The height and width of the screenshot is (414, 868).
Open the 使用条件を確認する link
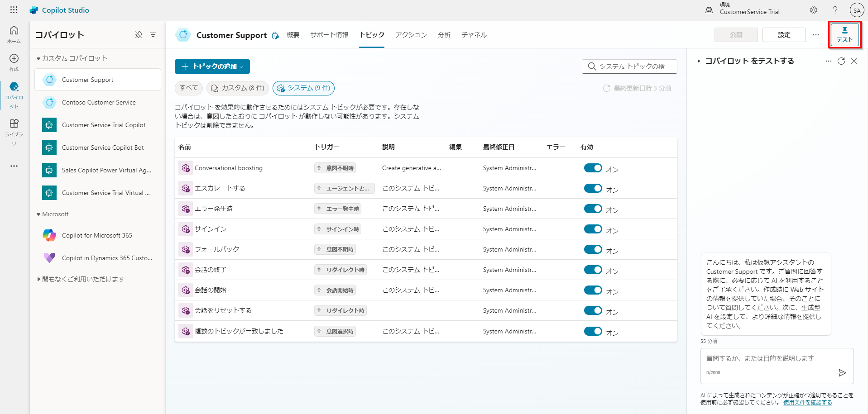point(807,402)
